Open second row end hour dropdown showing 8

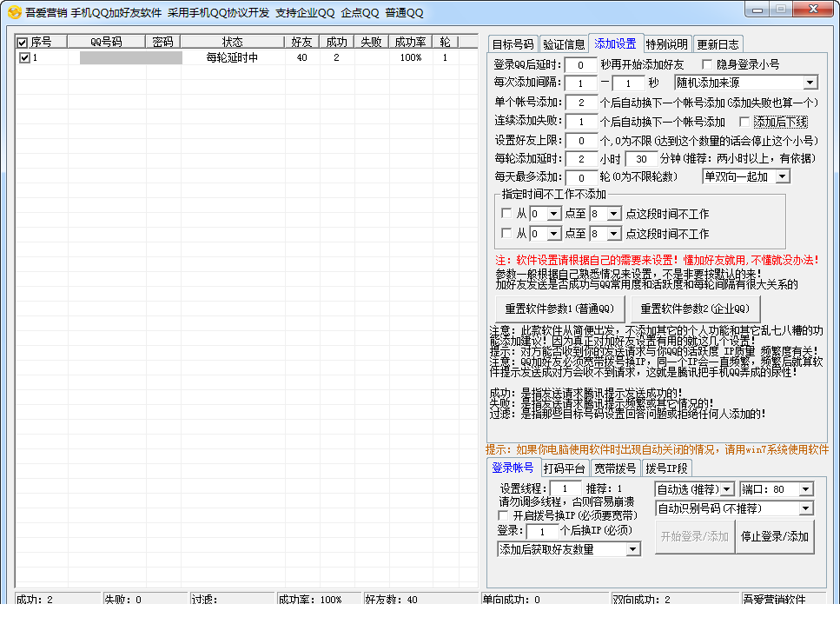pyautogui.click(x=605, y=234)
